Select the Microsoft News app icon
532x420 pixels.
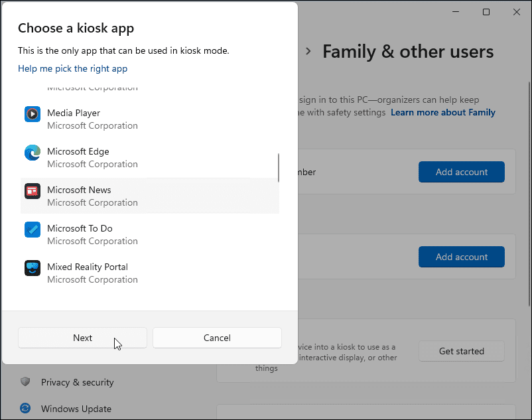[33, 190]
